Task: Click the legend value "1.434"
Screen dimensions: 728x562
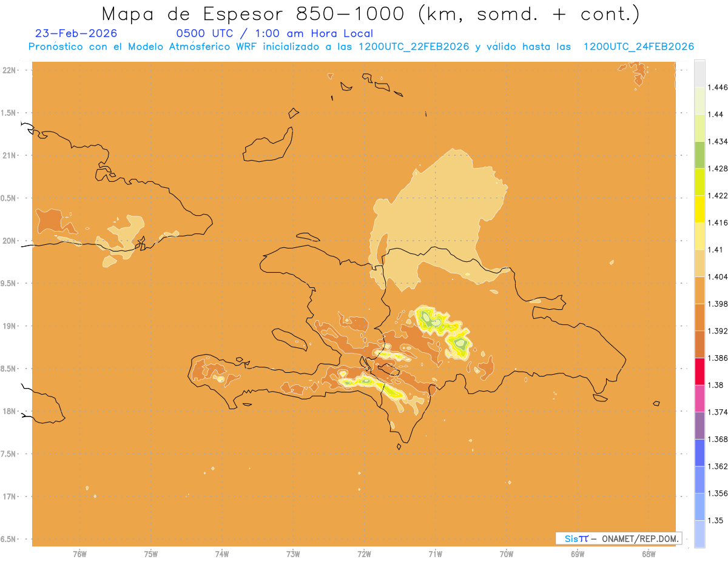Action: pos(716,141)
